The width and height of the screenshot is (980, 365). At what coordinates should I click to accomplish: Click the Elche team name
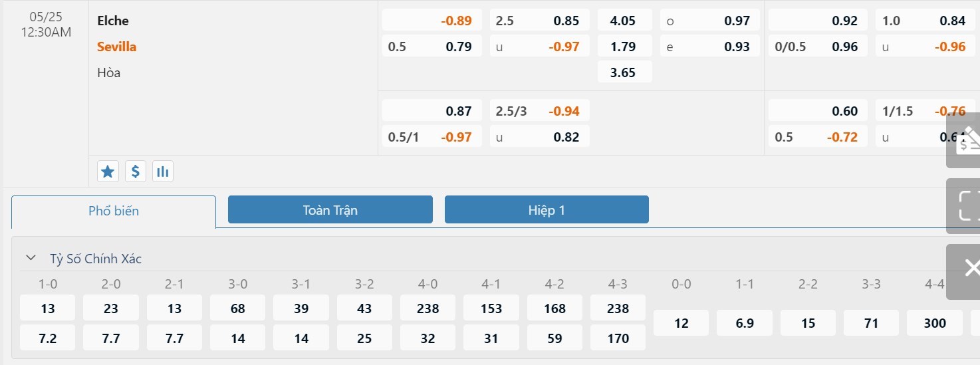click(x=113, y=21)
